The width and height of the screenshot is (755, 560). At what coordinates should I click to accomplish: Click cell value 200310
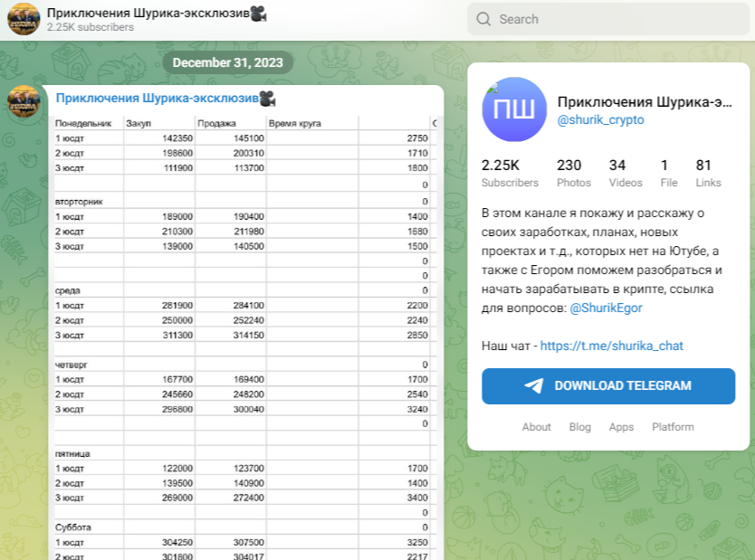[x=248, y=154]
